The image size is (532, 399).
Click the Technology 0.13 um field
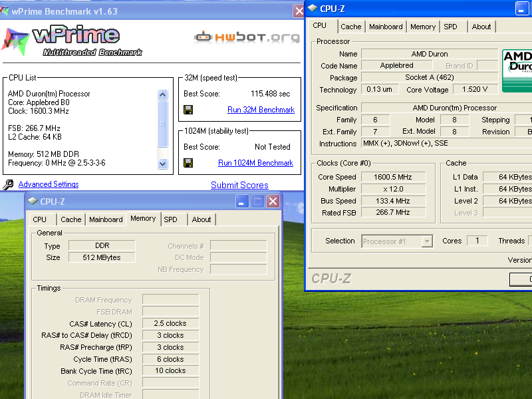click(380, 89)
